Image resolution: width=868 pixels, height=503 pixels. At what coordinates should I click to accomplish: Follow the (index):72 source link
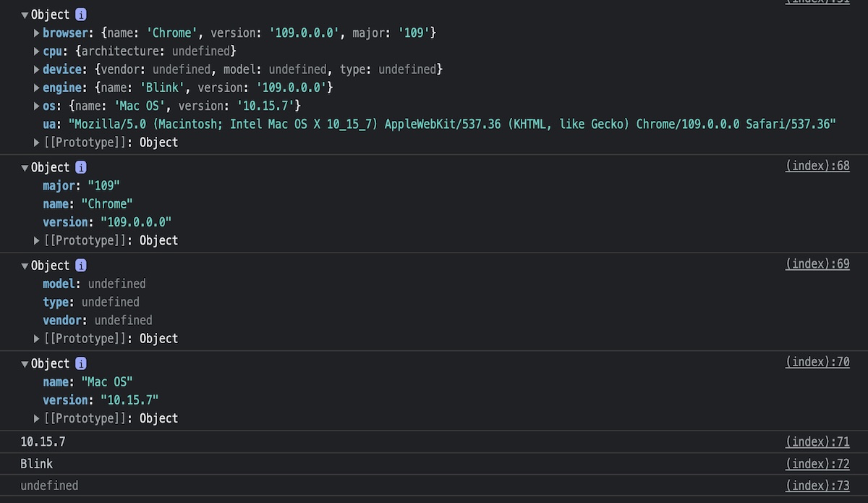click(817, 463)
